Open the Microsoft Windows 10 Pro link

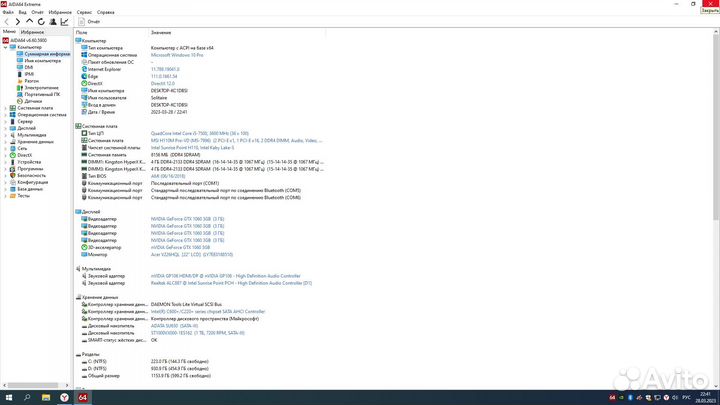[177, 55]
